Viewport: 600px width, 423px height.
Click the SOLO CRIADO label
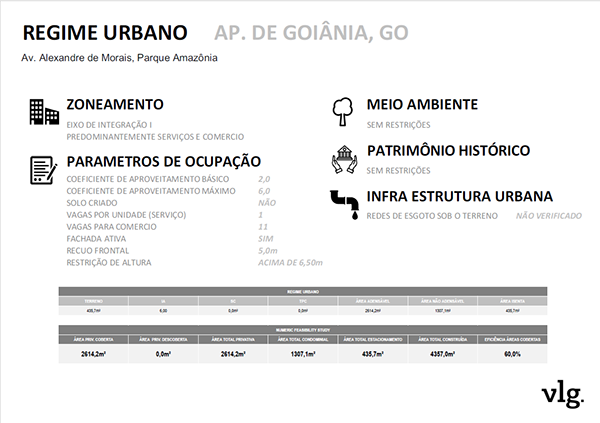coord(92,203)
